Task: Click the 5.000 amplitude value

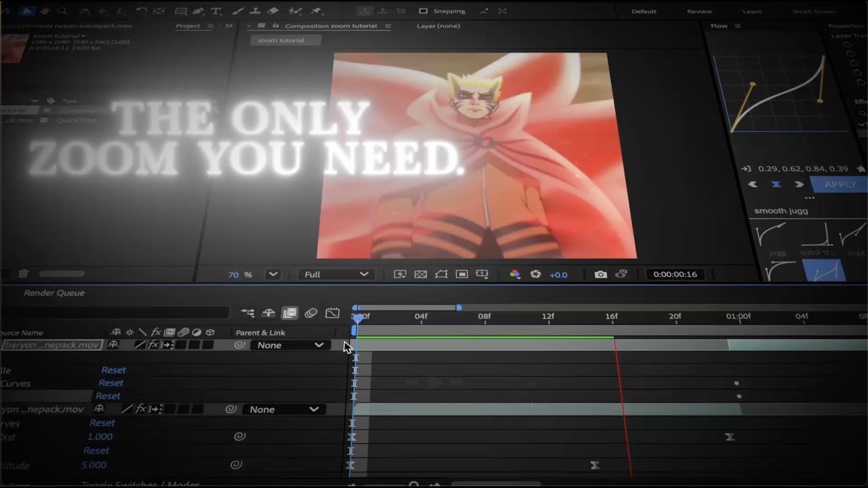Action: 94,465
